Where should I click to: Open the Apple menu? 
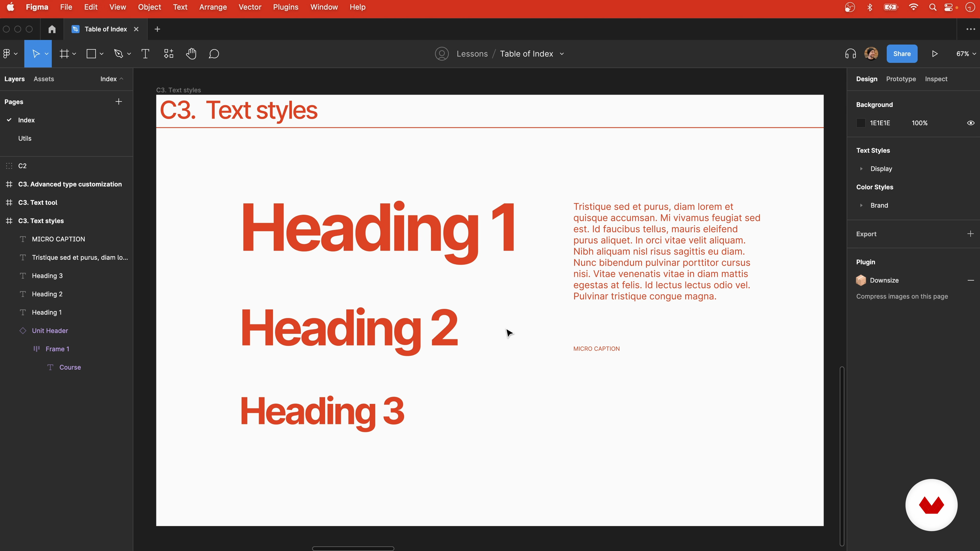(11, 7)
